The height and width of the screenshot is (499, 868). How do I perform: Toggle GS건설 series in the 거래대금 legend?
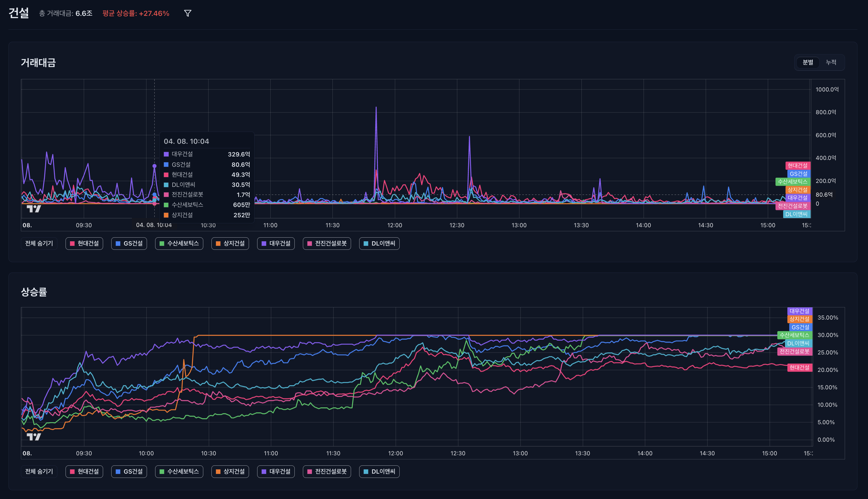coord(129,243)
